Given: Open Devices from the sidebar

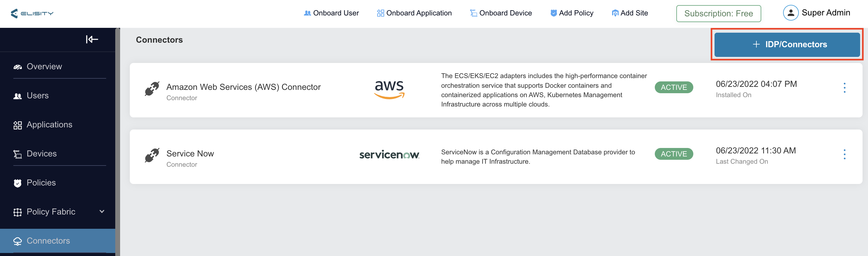Looking at the screenshot, I should [42, 154].
